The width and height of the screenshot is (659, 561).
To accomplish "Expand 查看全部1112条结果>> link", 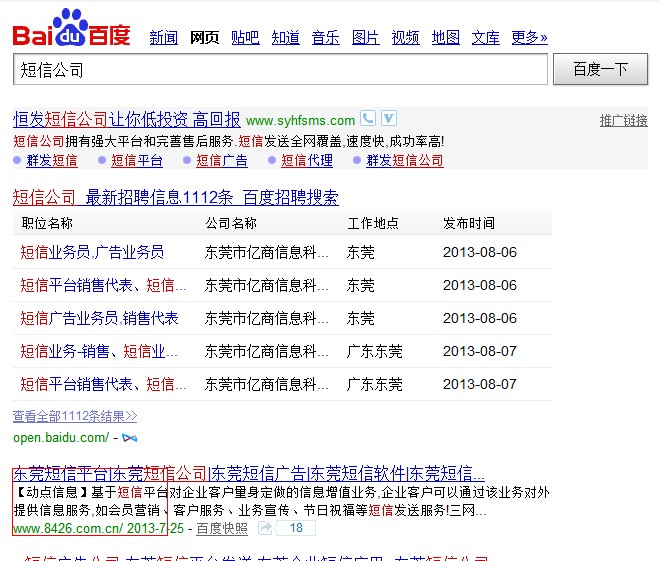I will (75, 415).
